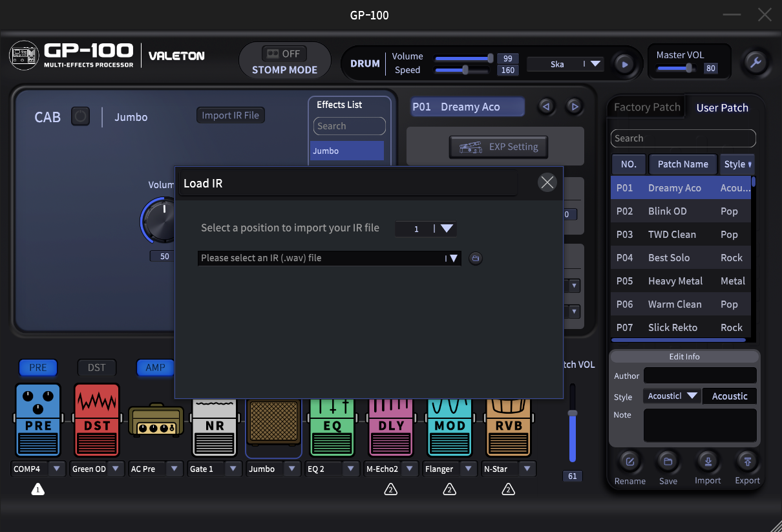Click the RVB reverb pedal
Viewport: 782px width, 532px height.
pyautogui.click(x=508, y=423)
